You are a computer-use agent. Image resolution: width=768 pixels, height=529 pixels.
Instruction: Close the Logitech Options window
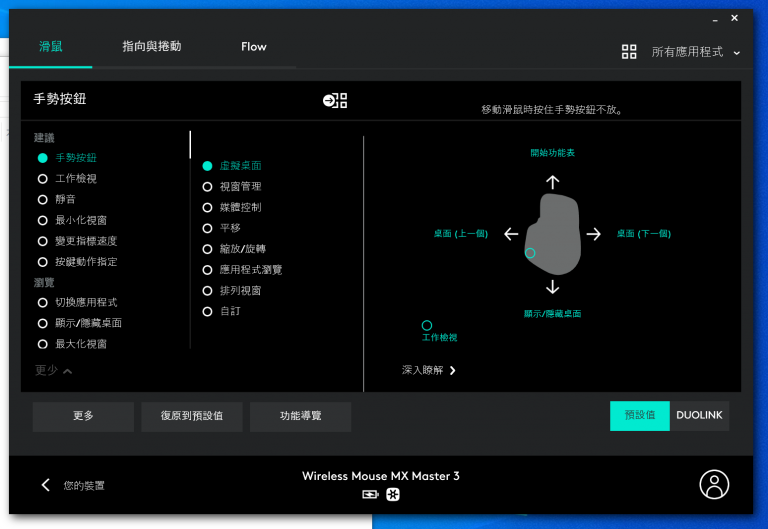[734, 18]
